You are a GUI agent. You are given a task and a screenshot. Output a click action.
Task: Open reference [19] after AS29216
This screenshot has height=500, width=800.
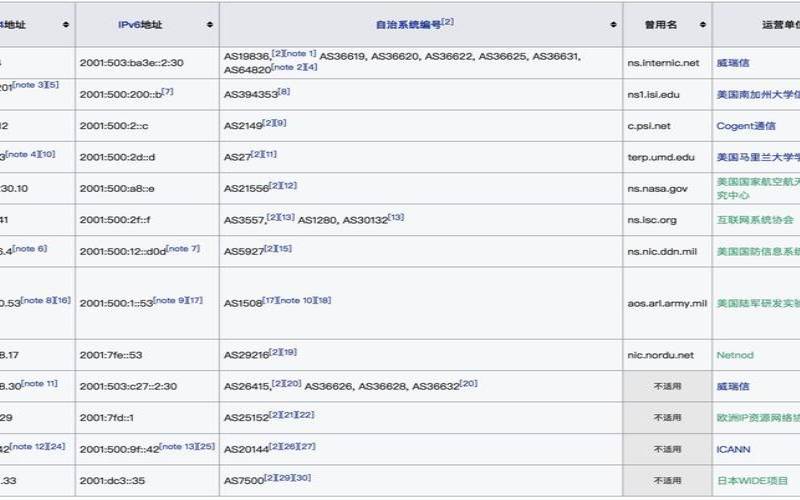click(289, 352)
